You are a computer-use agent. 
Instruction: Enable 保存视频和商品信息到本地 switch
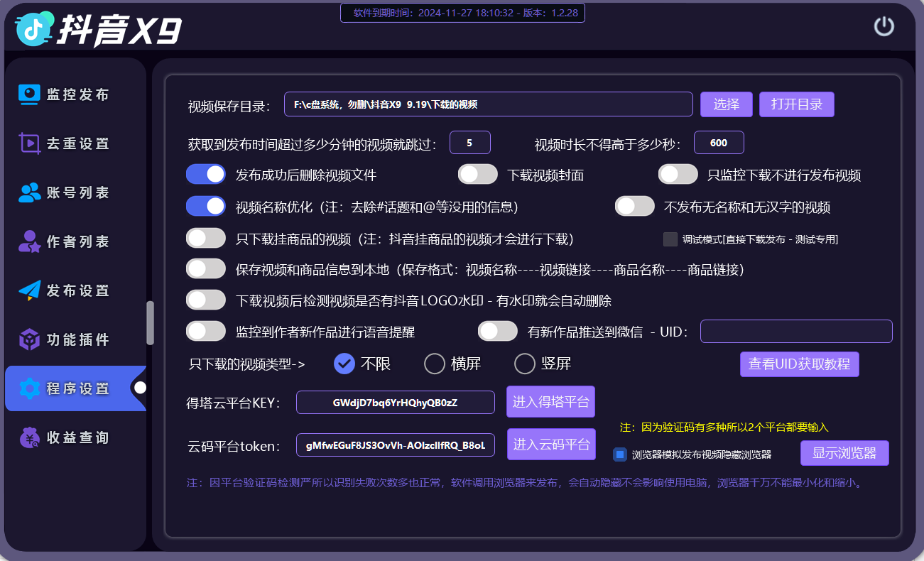(206, 268)
